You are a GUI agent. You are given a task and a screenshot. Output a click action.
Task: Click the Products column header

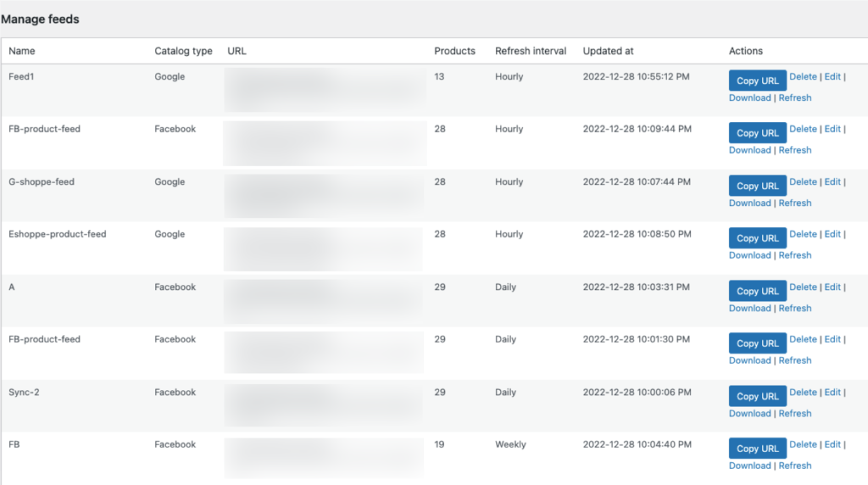tap(454, 52)
